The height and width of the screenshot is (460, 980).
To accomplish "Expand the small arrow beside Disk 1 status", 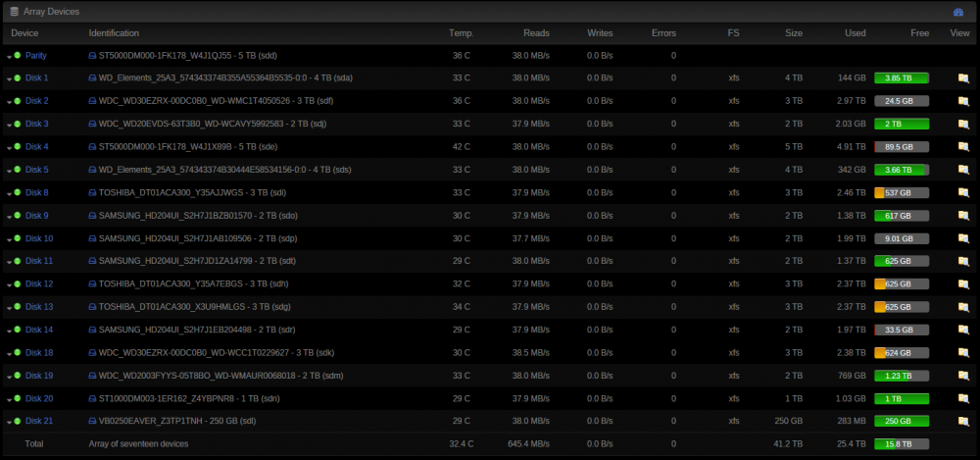I will [x=10, y=78].
